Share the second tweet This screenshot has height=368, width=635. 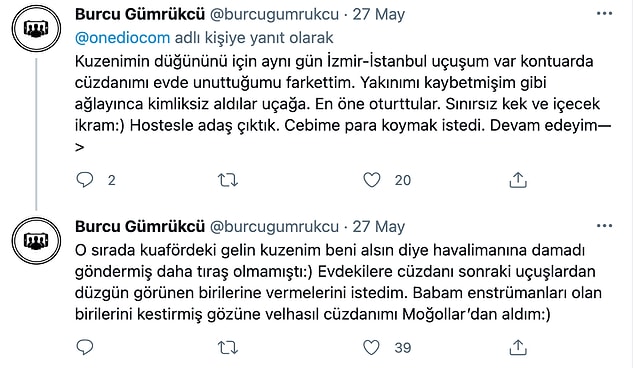518,347
